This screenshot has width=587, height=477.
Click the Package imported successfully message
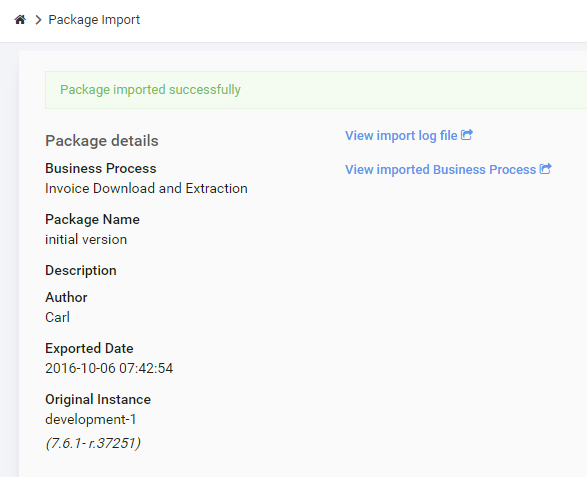pos(150,90)
